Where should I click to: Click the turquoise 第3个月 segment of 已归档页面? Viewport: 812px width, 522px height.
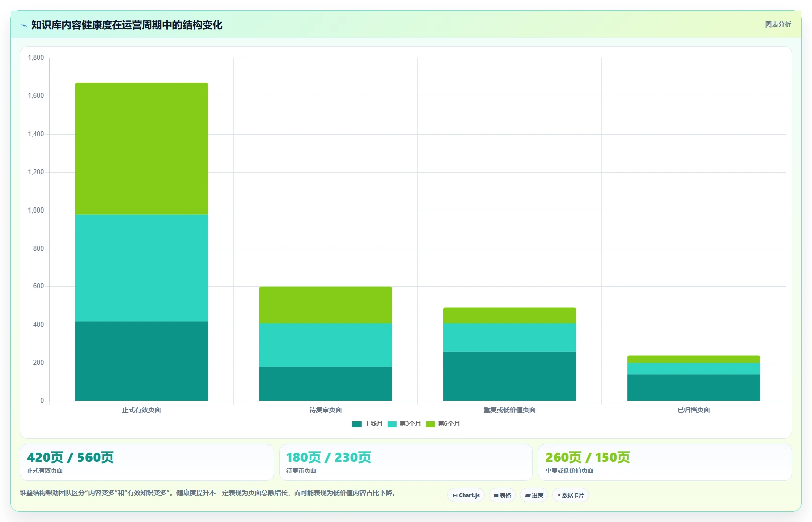[693, 369]
